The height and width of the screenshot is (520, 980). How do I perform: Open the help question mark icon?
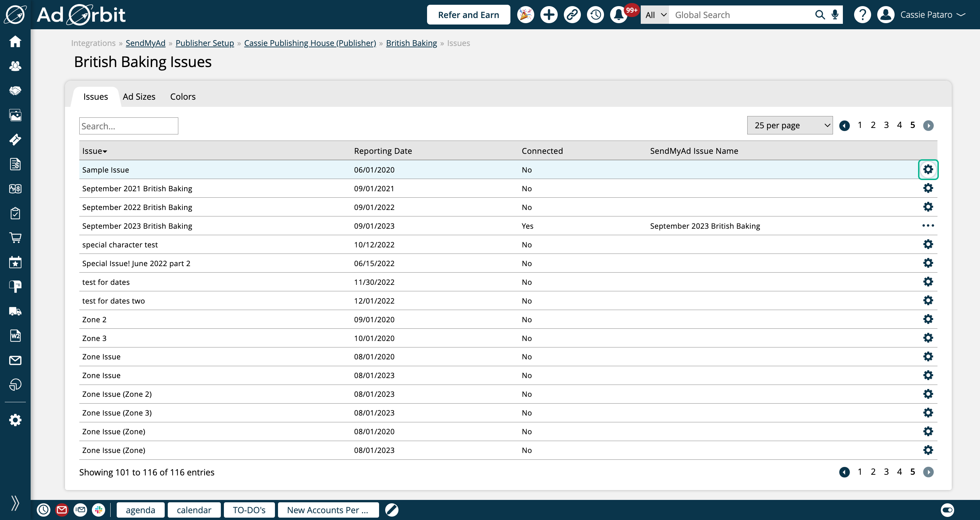pyautogui.click(x=862, y=15)
